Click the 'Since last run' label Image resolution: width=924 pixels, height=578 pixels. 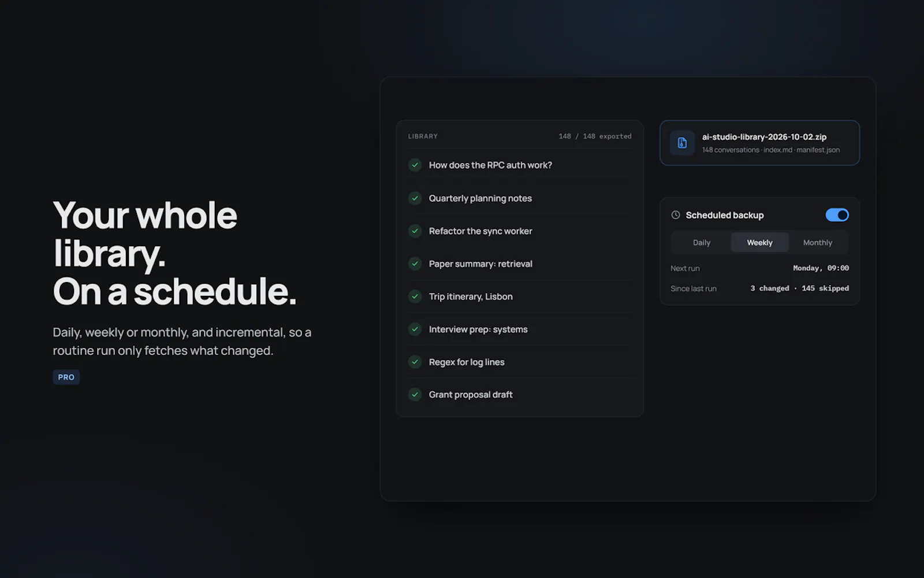point(694,288)
